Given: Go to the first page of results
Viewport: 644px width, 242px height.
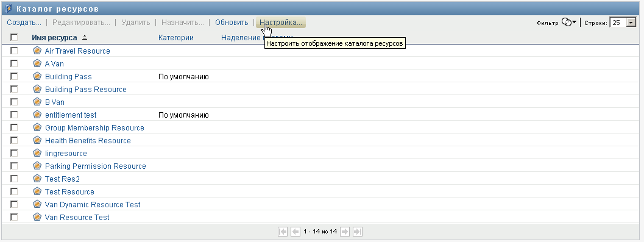Looking at the screenshot, I should pos(283,232).
